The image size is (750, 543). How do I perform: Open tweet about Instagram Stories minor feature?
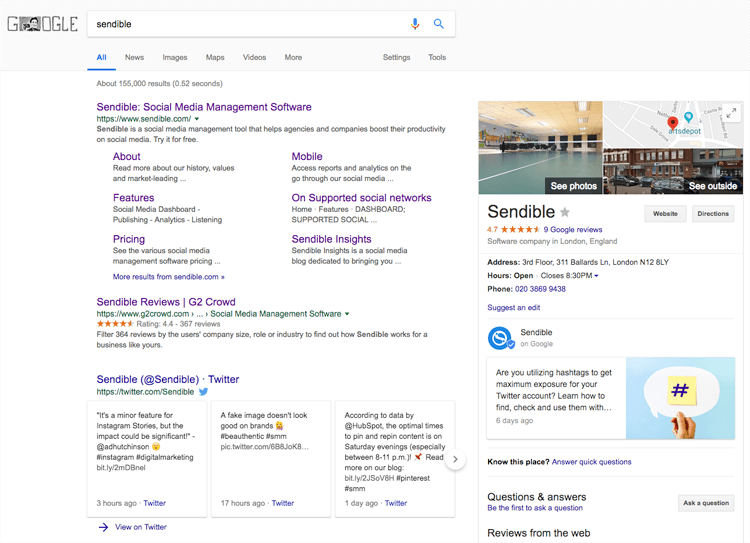point(147,459)
